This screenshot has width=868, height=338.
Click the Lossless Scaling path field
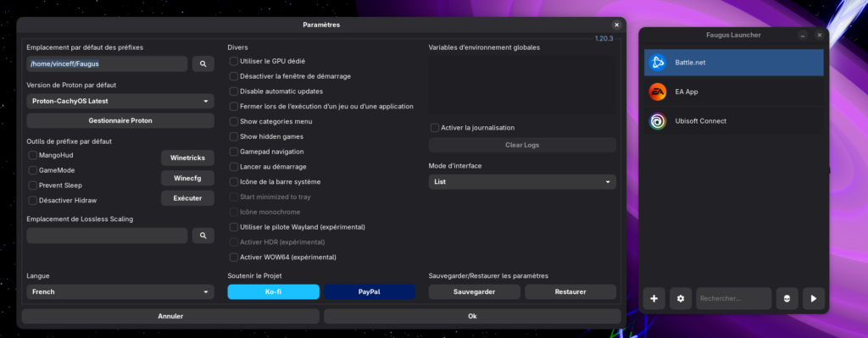click(107, 235)
